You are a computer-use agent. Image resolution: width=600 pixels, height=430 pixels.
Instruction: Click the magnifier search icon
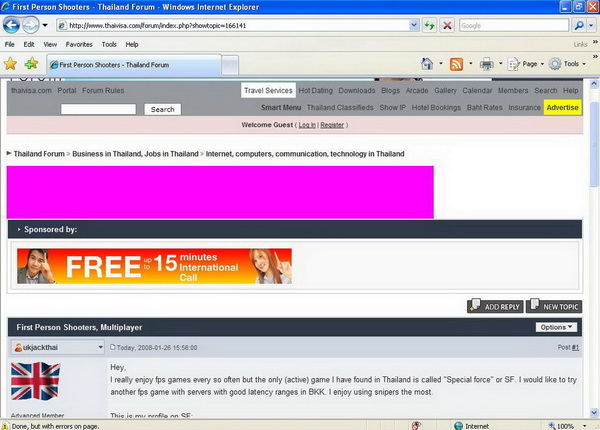(x=579, y=26)
